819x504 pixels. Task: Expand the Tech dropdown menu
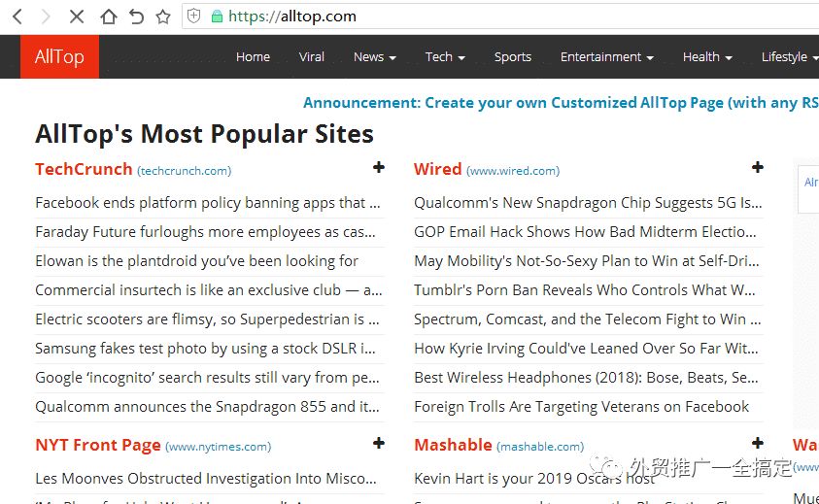445,56
